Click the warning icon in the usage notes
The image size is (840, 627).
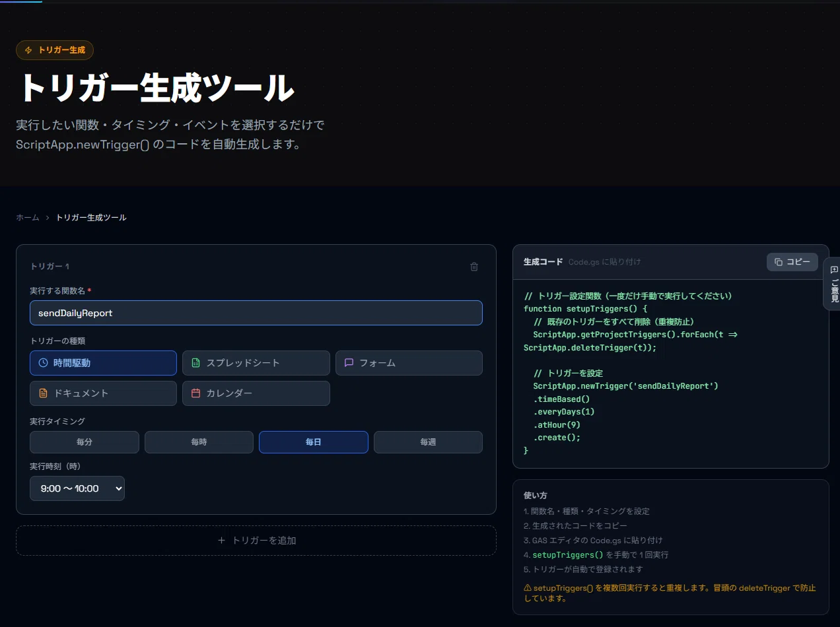point(528,587)
